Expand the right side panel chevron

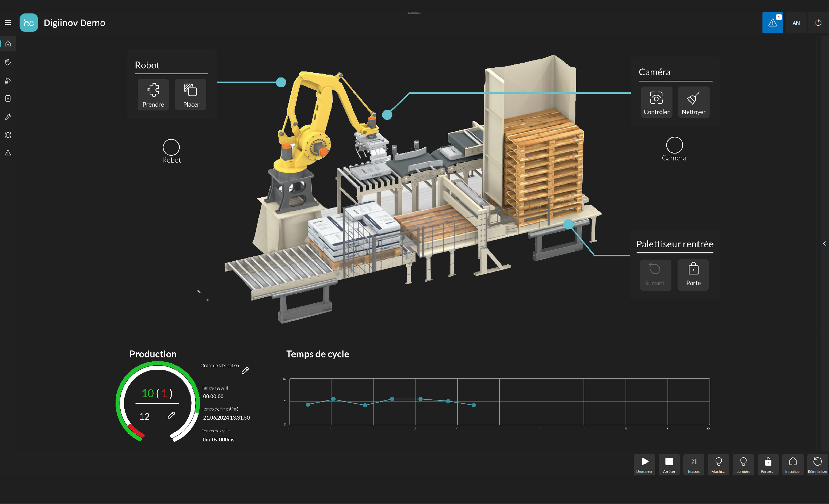pyautogui.click(x=824, y=243)
